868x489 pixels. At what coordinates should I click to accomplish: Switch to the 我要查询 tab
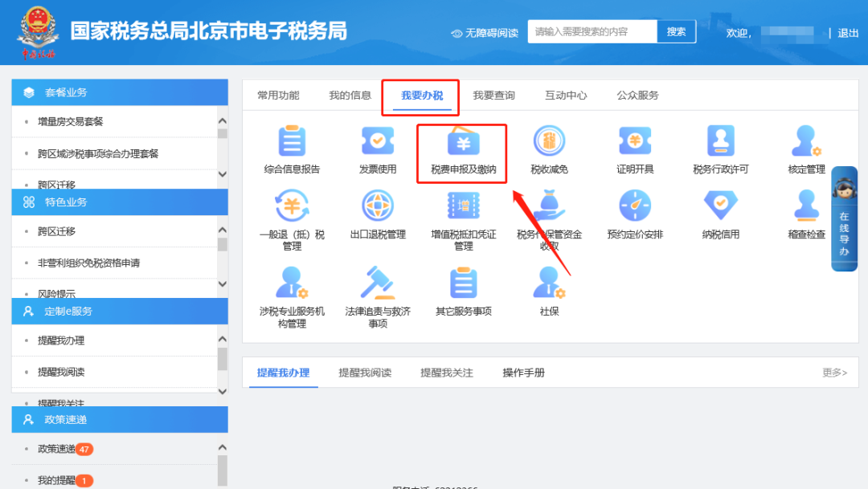click(x=493, y=96)
